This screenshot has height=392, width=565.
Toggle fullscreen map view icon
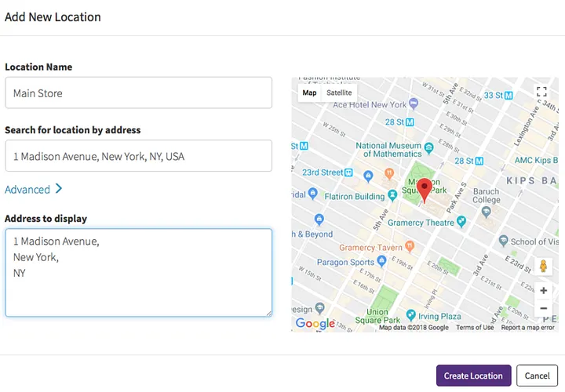[x=541, y=92]
